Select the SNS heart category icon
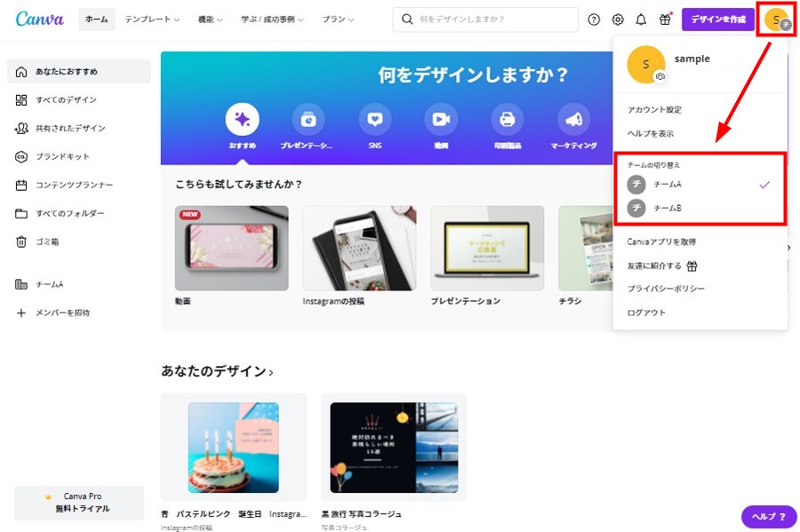800x532 pixels. coord(374,119)
